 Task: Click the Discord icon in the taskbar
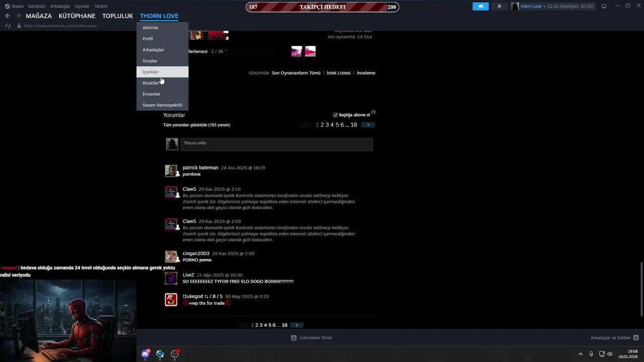click(x=145, y=354)
